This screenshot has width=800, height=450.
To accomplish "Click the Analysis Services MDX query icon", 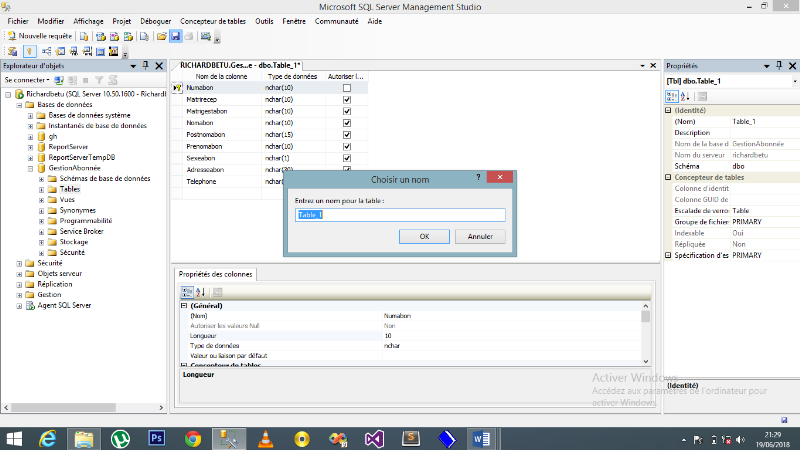I will tap(101, 36).
